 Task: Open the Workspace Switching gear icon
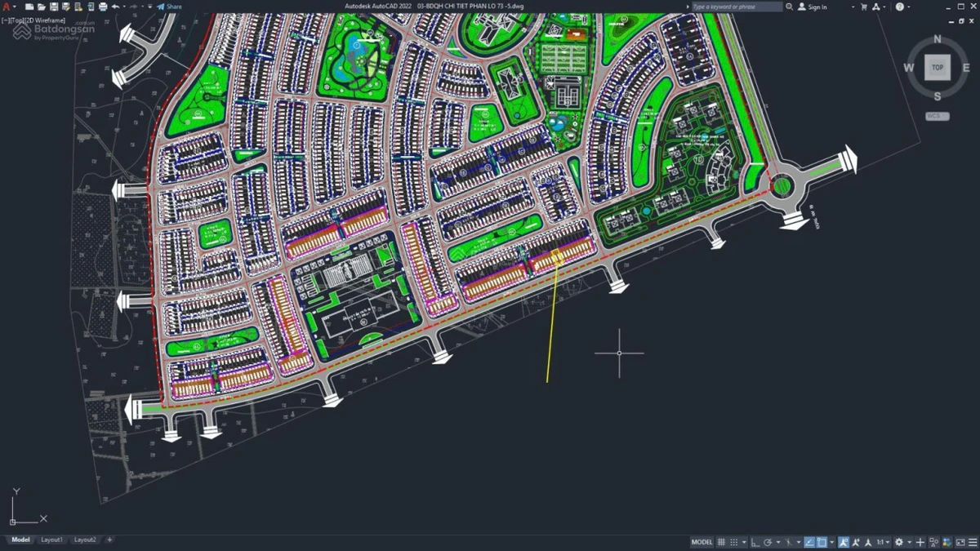point(898,542)
